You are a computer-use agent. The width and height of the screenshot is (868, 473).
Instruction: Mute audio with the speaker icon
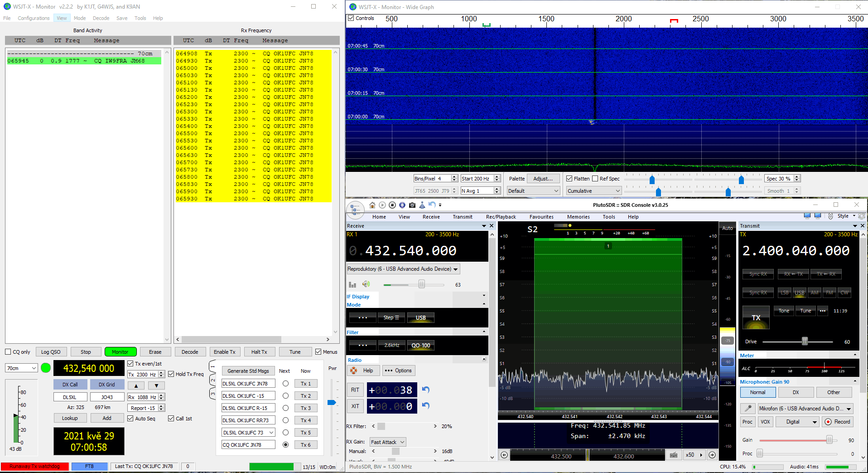(366, 284)
